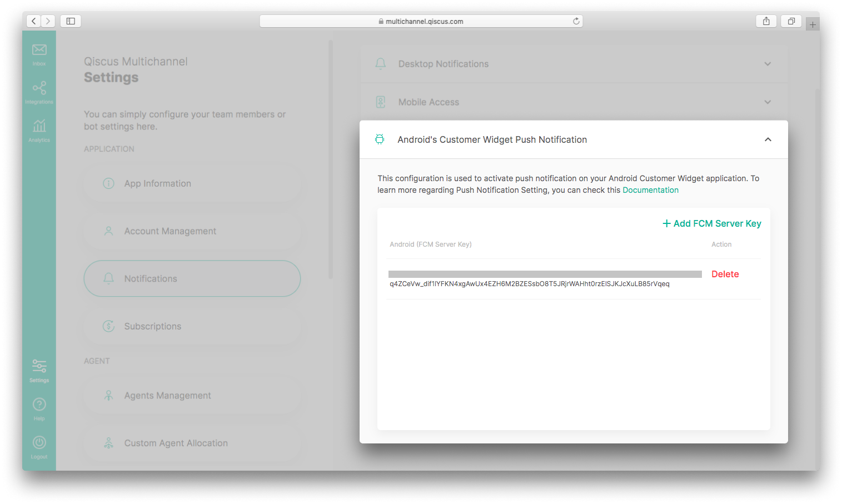
Task: Expand the Desktop Notifications section
Action: click(768, 64)
